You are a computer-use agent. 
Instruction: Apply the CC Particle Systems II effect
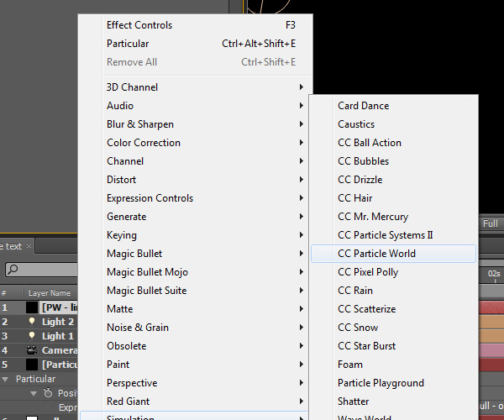(x=393, y=235)
